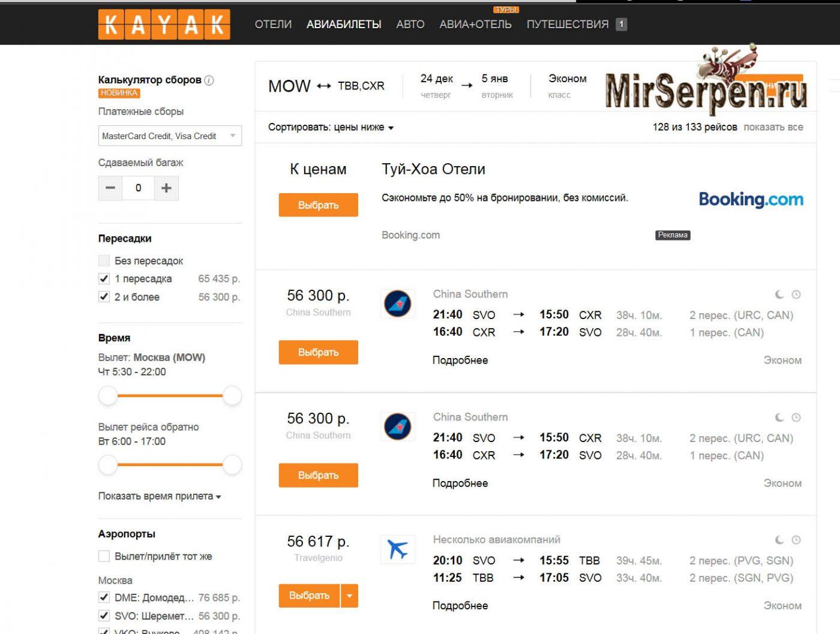
Task: Click the swap arrows between MOW and TBB,CXR
Action: pyautogui.click(x=324, y=86)
